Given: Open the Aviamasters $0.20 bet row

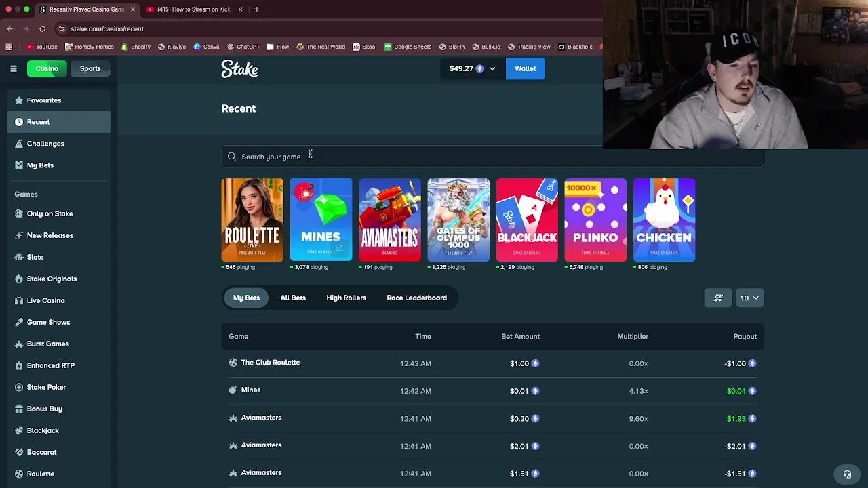Looking at the screenshot, I should click(x=492, y=418).
